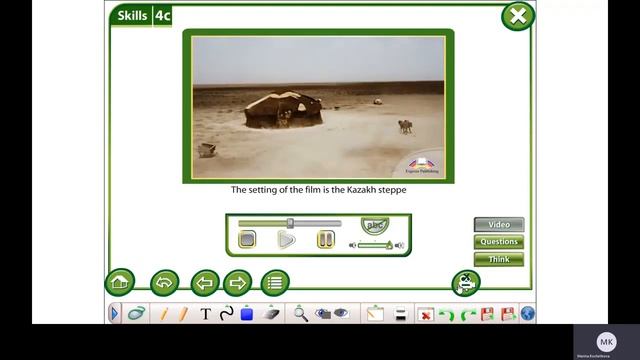Open the notepad tool

tap(375, 313)
